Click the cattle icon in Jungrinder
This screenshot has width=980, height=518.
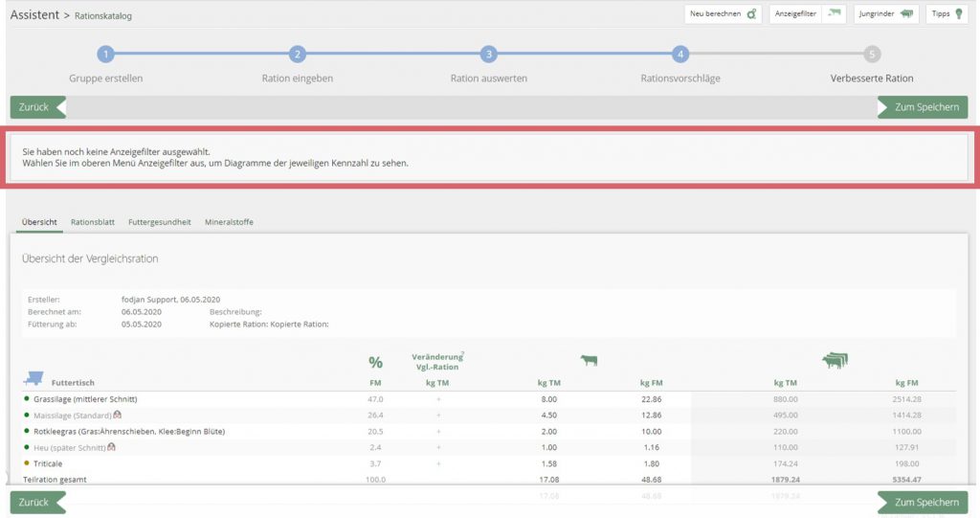907,13
